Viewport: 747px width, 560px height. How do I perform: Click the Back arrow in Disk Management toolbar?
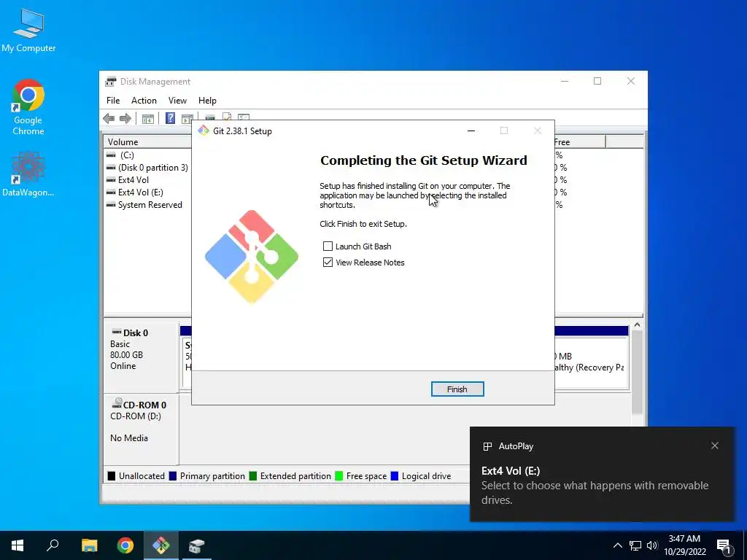point(109,118)
